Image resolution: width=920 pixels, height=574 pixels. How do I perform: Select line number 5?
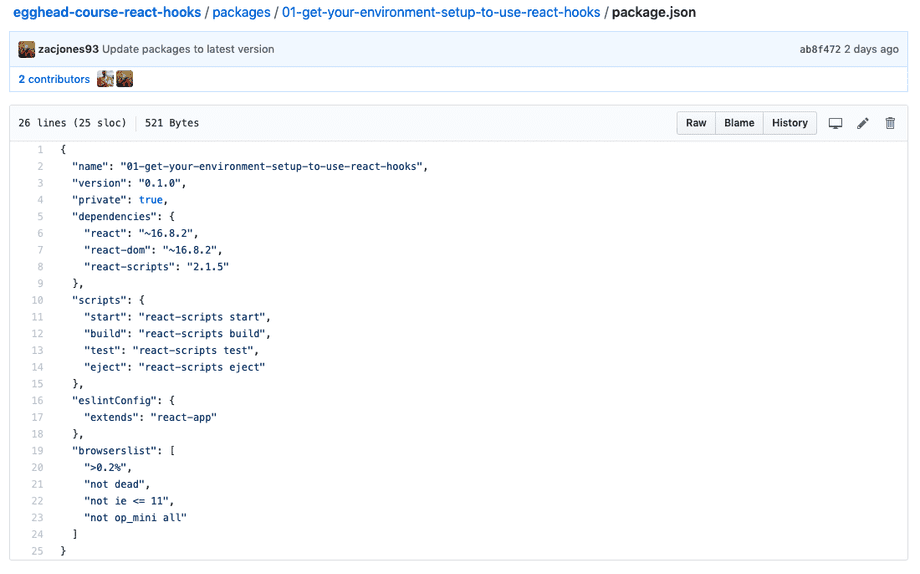coord(40,217)
